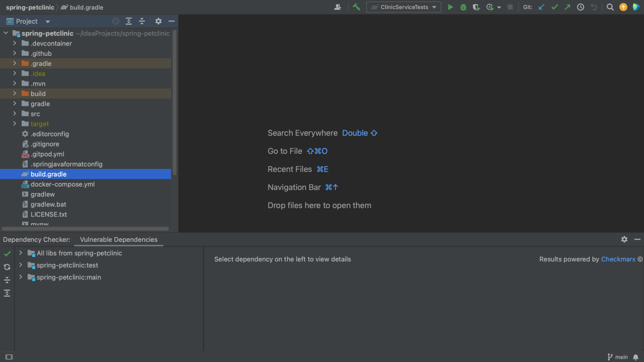Run the ClinicServiceTests configuration
The height and width of the screenshot is (362, 644).
[450, 7]
